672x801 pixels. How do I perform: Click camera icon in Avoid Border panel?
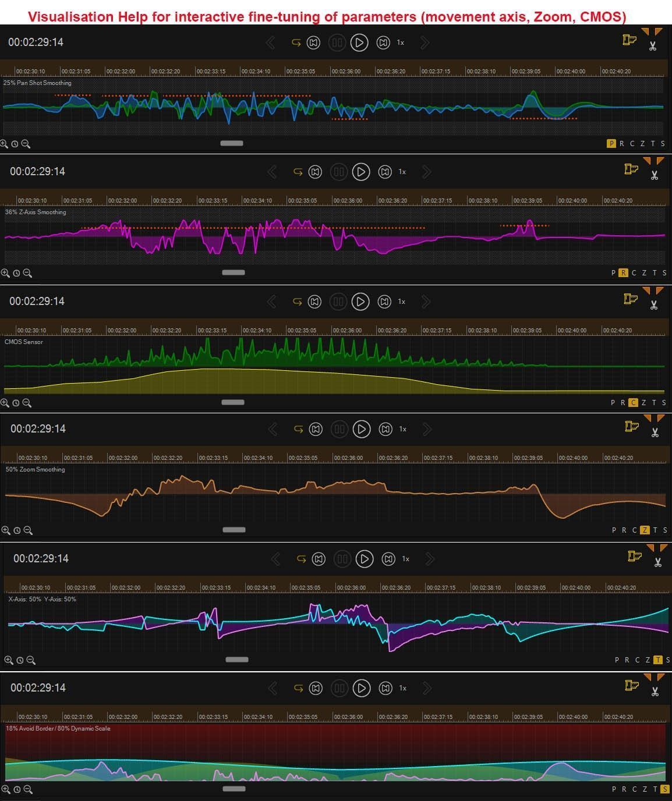[x=631, y=685]
